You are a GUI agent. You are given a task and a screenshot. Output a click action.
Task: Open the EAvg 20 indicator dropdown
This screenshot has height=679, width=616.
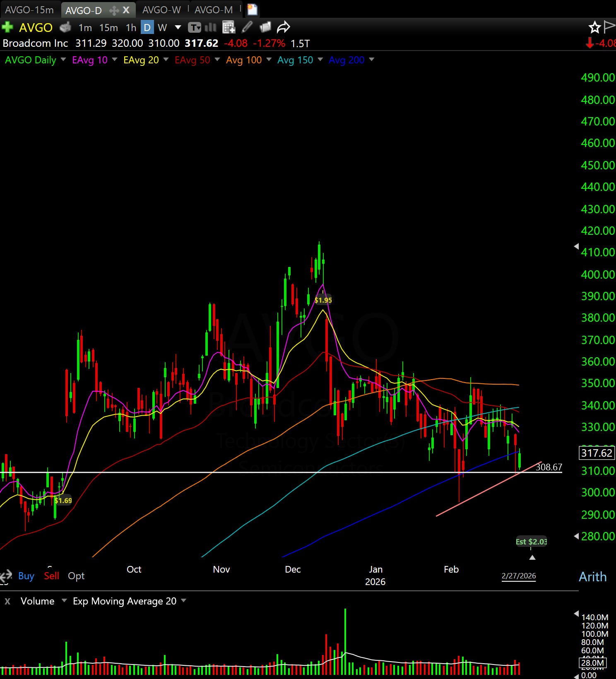tap(166, 60)
